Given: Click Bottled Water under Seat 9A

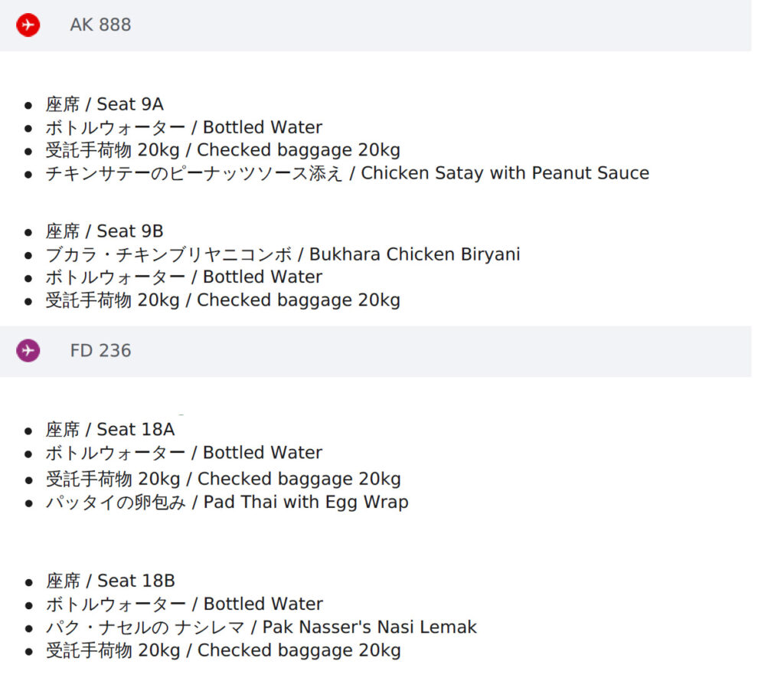Looking at the screenshot, I should [184, 127].
